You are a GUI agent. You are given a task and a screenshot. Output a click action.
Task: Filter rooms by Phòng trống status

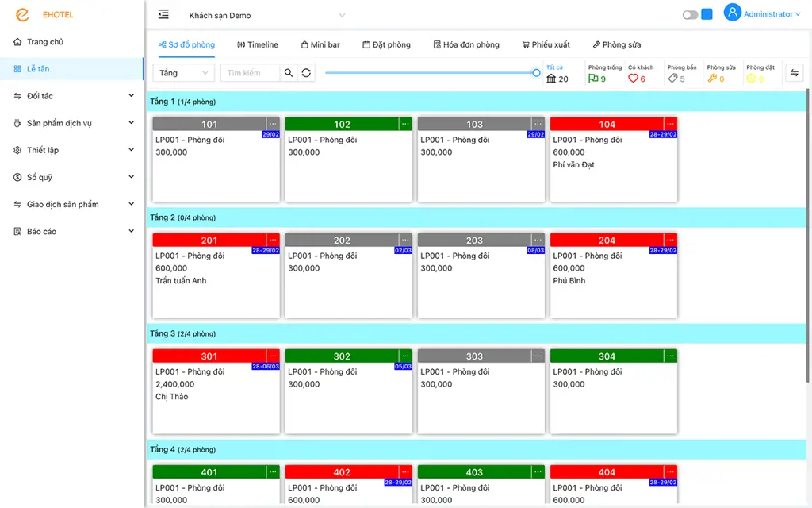(604, 74)
